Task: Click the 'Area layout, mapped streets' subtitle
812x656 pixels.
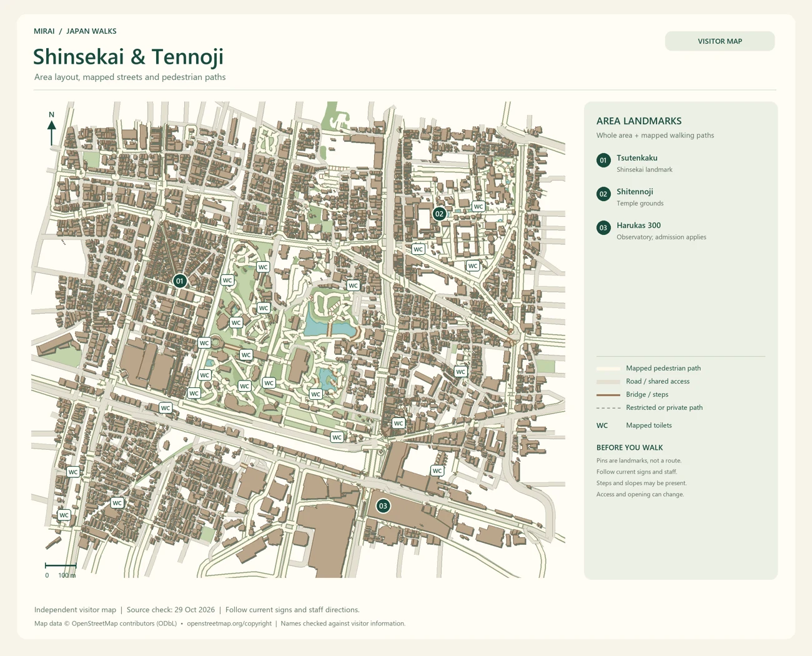Action: 130,77
